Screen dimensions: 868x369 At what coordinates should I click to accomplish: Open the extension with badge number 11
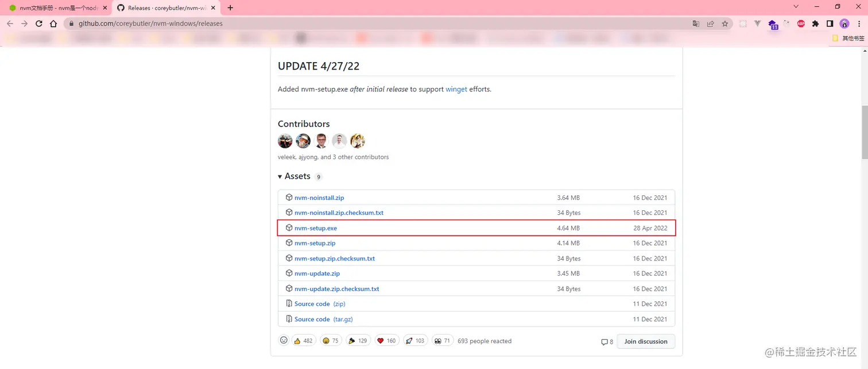(773, 24)
